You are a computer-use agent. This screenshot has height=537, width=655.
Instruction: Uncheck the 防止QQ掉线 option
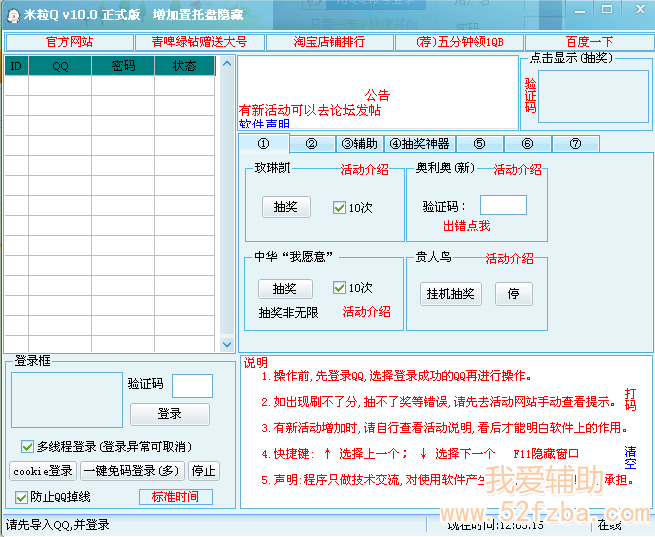pyautogui.click(x=21, y=497)
